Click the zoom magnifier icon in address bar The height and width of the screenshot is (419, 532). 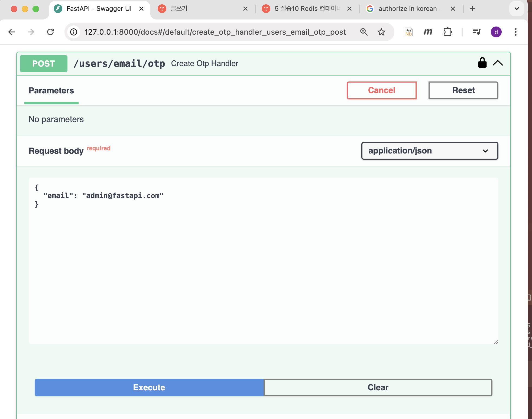click(364, 32)
